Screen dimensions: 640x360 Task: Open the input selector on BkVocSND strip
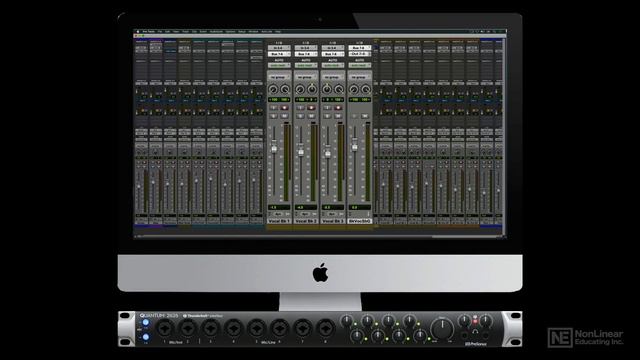(360, 48)
